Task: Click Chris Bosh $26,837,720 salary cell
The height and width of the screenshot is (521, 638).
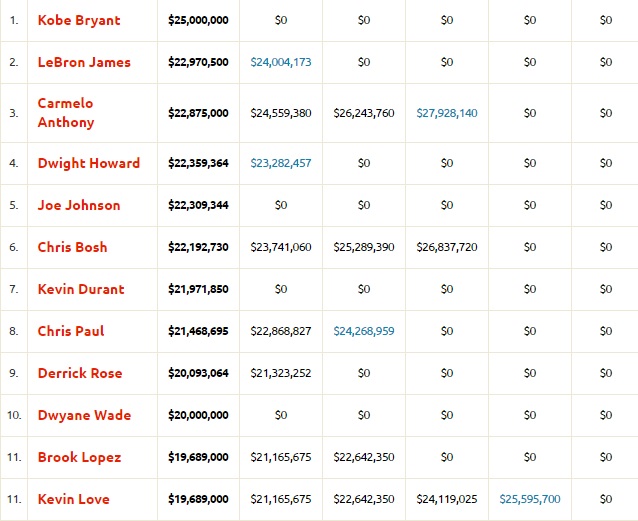Action: 447,247
